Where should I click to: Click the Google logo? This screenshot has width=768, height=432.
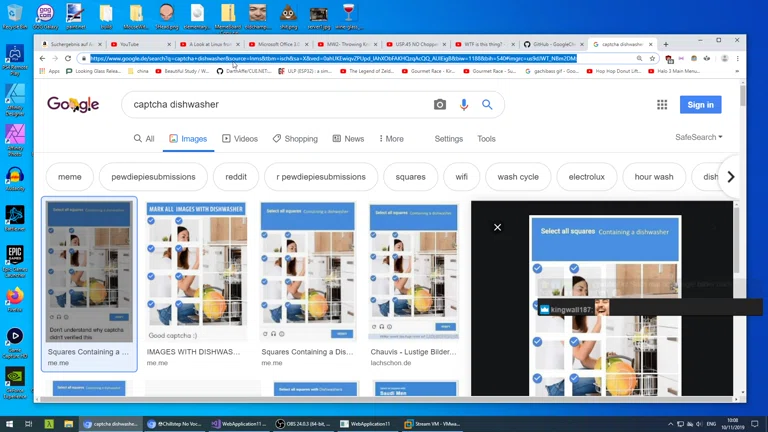73,104
